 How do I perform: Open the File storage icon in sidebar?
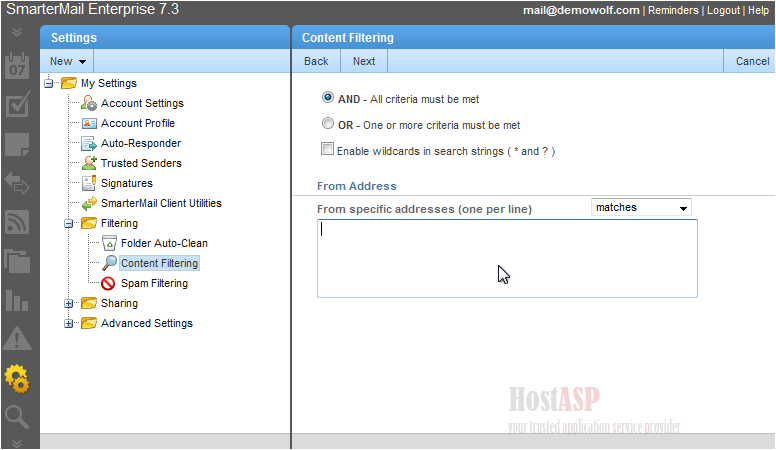[x=17, y=261]
